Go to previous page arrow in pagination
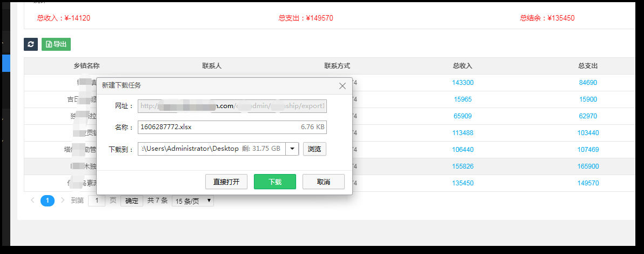This screenshot has width=644, height=254. 32,200
